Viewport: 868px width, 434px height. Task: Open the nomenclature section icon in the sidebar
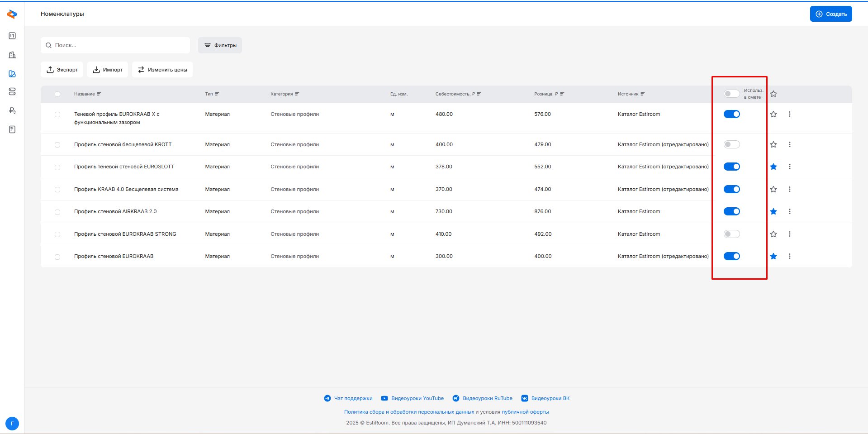click(x=12, y=74)
